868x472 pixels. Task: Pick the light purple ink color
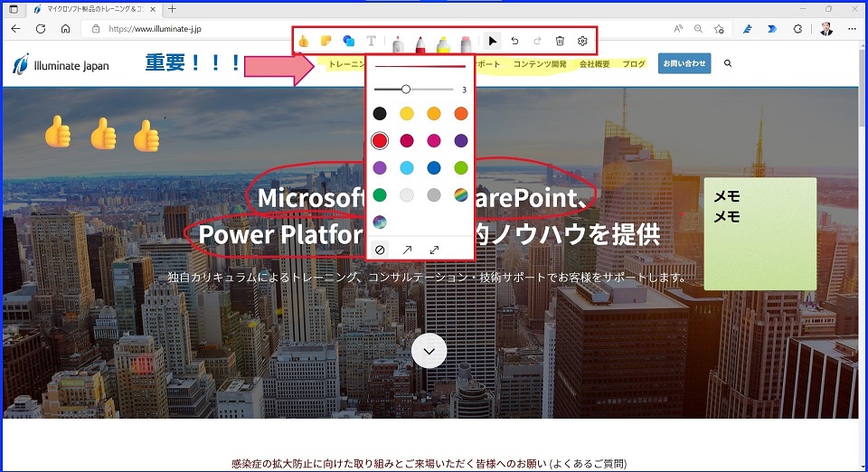pyautogui.click(x=380, y=167)
